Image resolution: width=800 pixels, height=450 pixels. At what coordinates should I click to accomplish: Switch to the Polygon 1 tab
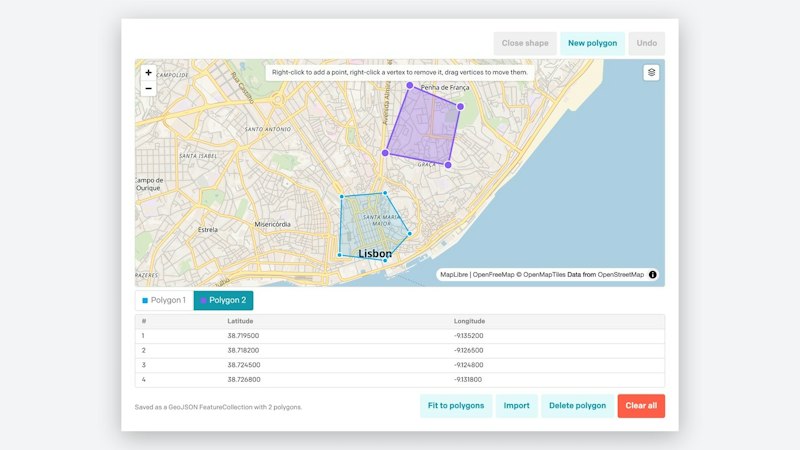(x=164, y=300)
